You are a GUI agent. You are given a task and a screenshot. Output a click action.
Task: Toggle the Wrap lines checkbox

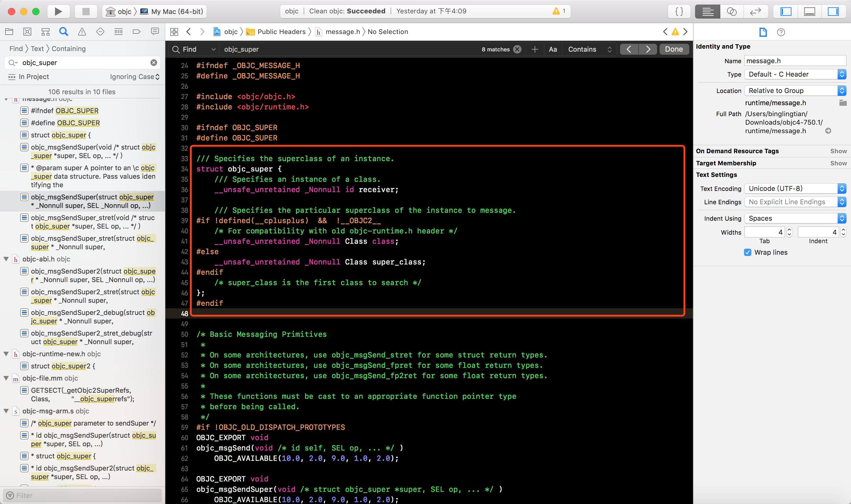747,252
